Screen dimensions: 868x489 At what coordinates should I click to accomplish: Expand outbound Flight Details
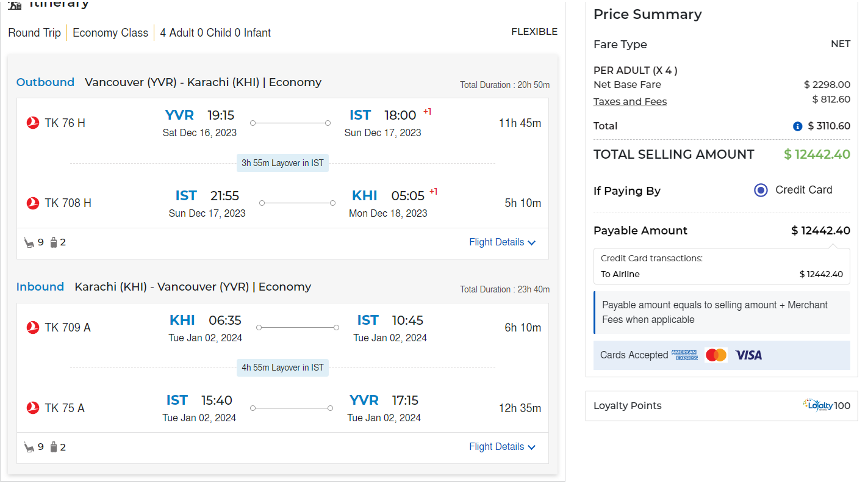(x=502, y=242)
